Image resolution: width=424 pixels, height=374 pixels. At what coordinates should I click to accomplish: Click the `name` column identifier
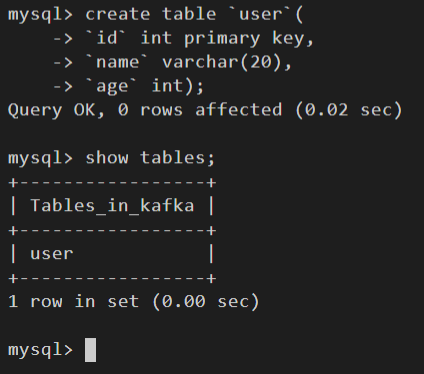(116, 62)
